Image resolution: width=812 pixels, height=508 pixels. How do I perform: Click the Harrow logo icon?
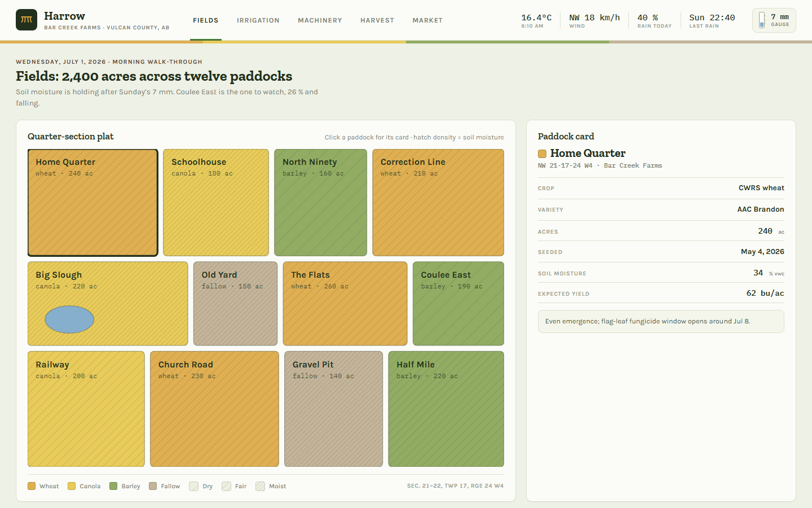(27, 20)
